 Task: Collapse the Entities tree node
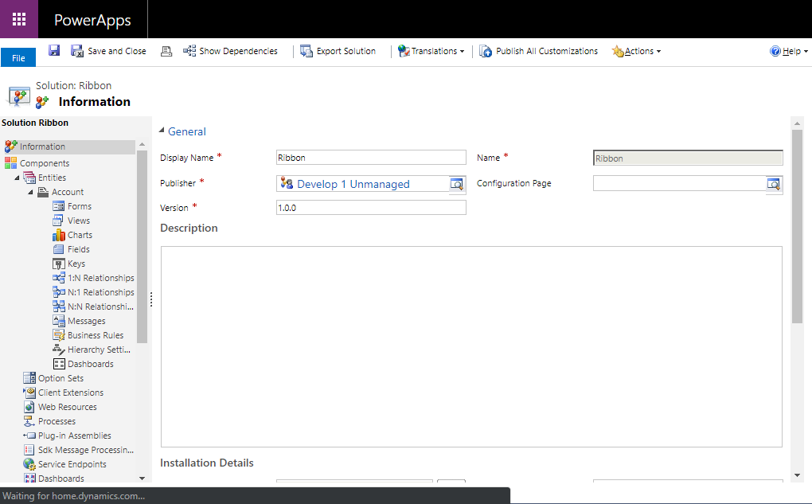[17, 178]
